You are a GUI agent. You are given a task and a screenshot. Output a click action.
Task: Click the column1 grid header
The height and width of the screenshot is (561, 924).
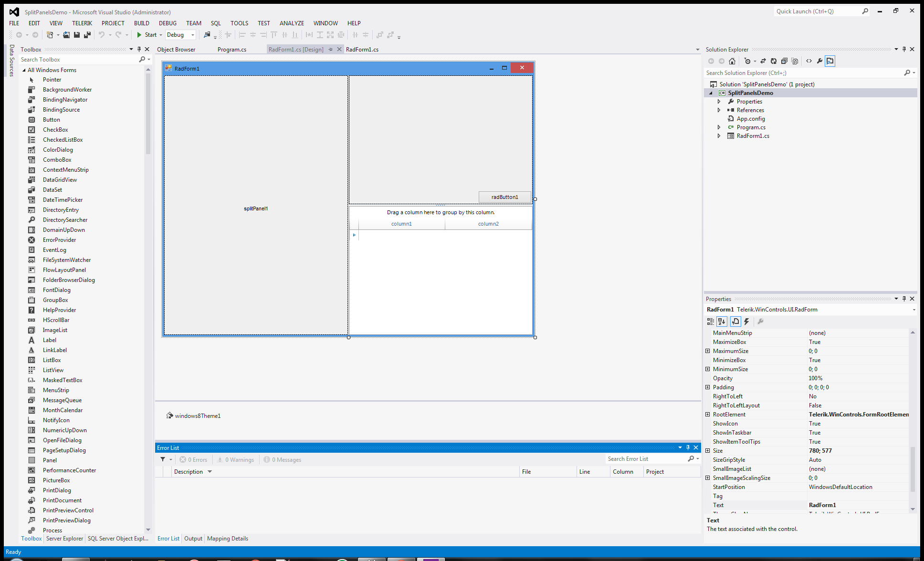tap(401, 224)
